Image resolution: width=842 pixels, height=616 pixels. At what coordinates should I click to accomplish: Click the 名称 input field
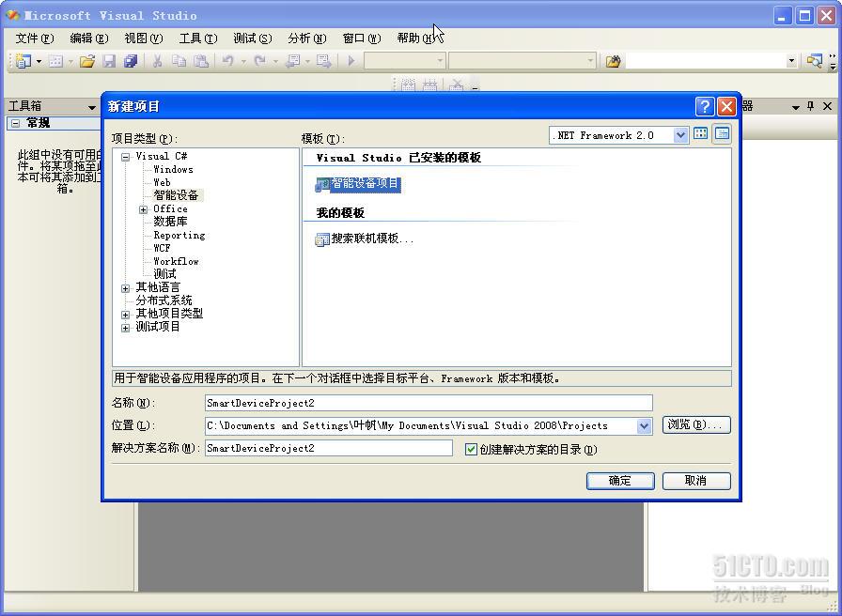pos(429,403)
